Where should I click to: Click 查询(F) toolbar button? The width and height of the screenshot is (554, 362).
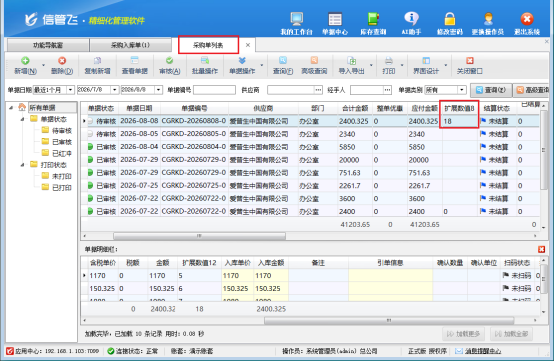pos(283,66)
